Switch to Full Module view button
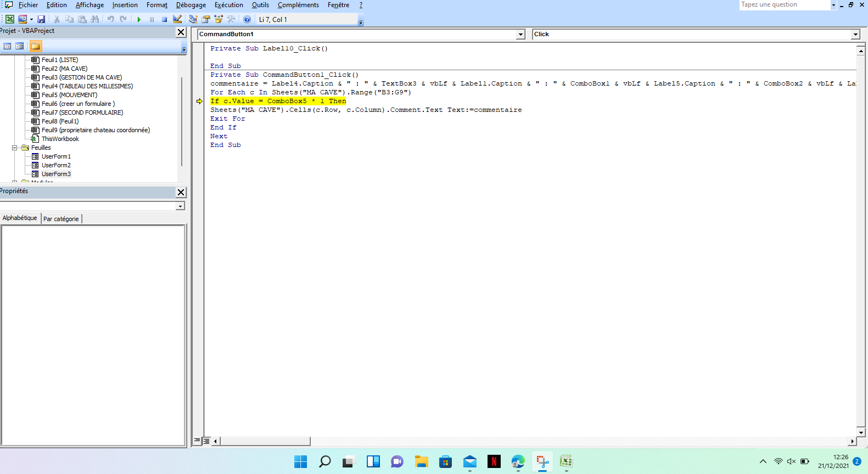 pos(206,441)
